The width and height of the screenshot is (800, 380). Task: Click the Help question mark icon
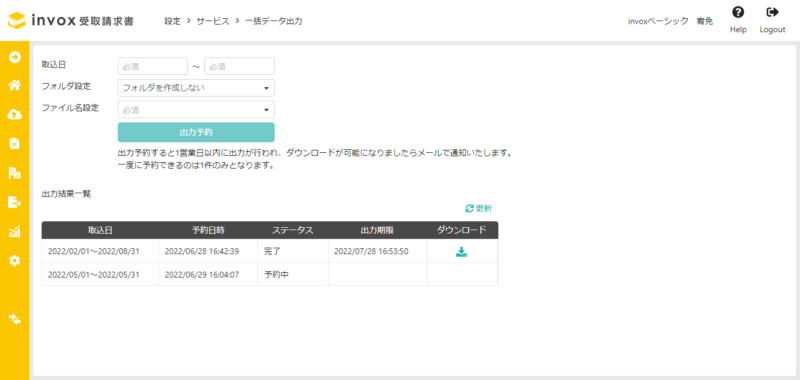[x=738, y=12]
